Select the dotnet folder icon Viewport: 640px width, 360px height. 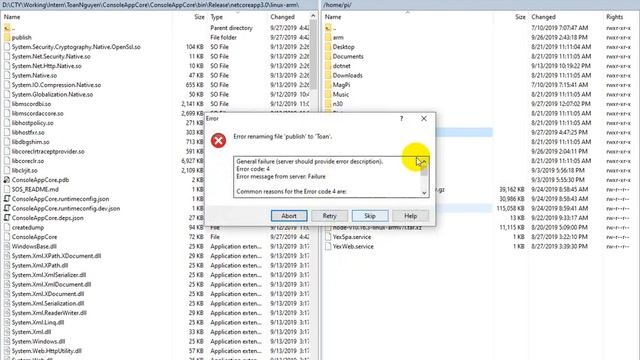[x=328, y=66]
